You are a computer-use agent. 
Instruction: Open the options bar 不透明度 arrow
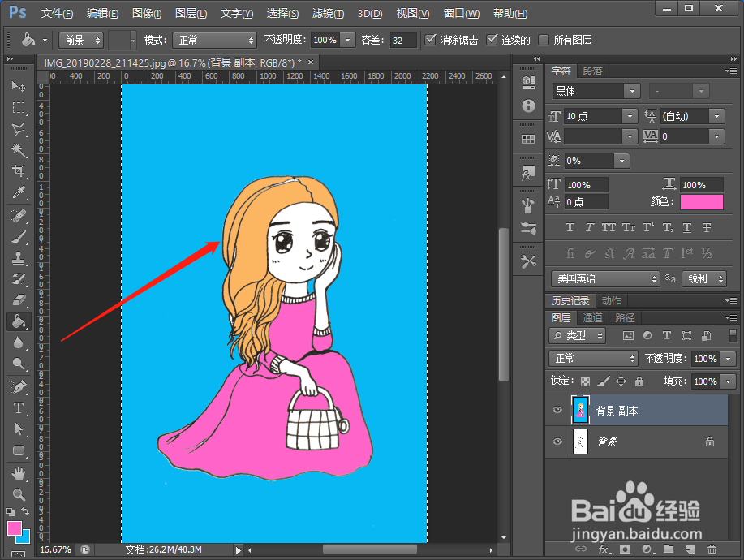point(348,40)
